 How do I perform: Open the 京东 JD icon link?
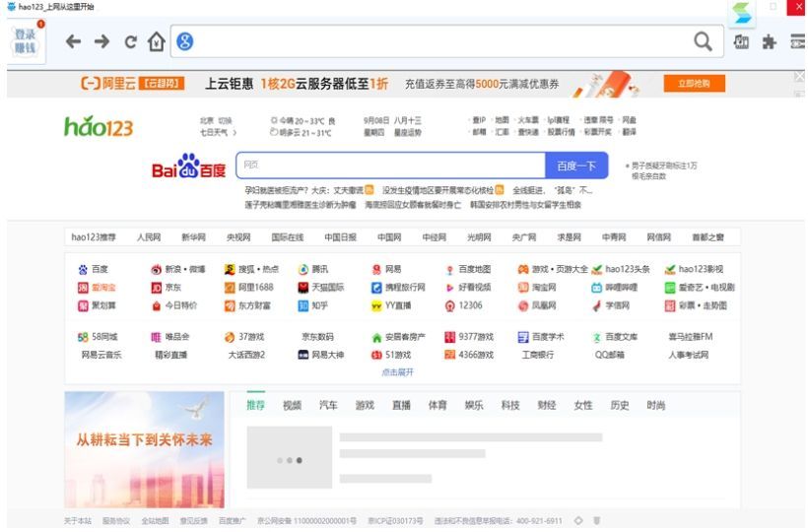[x=156, y=288]
